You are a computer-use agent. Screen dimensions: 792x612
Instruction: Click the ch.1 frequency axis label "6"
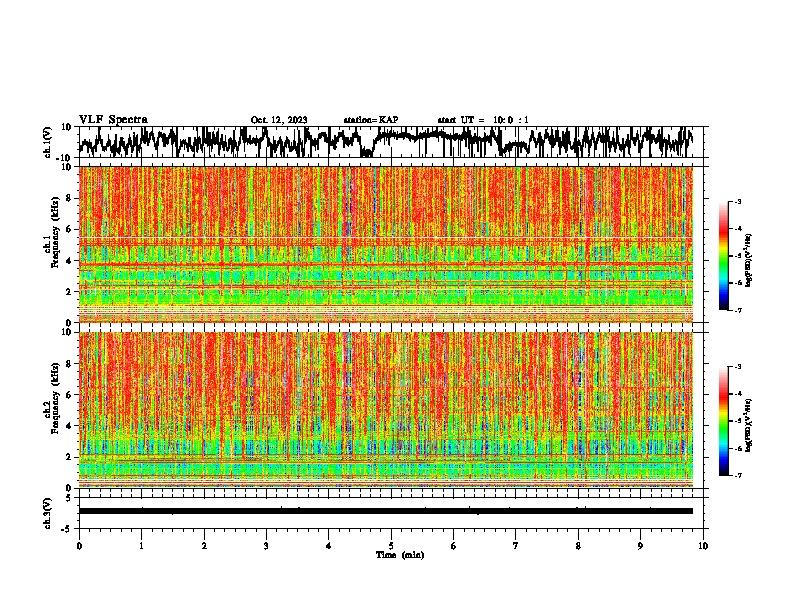70,229
